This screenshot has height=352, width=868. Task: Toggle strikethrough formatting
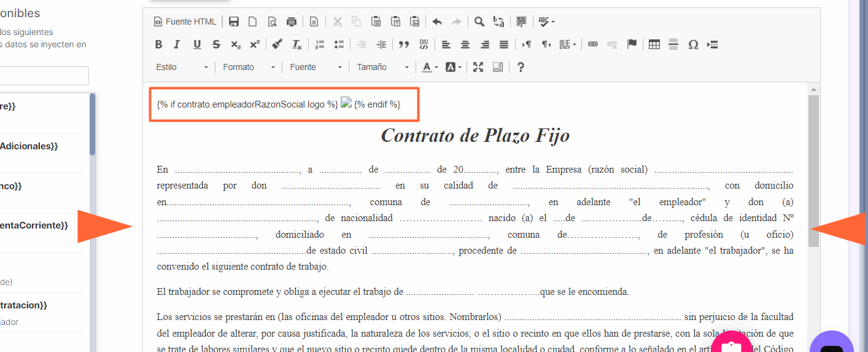pos(216,44)
